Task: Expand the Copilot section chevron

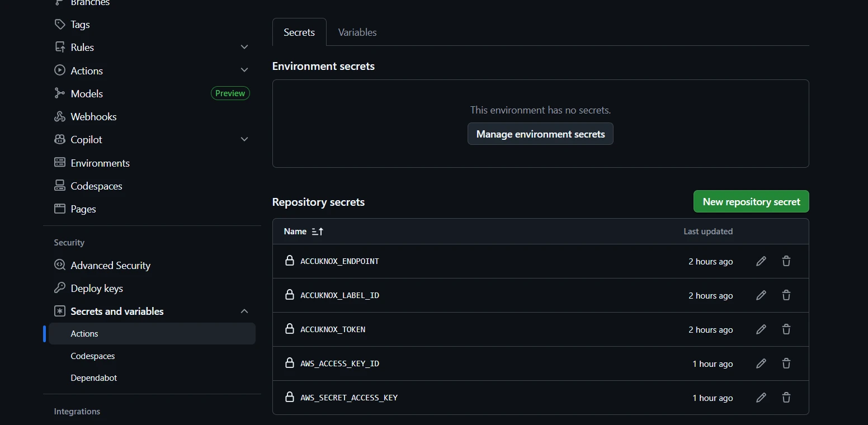Action: (x=244, y=139)
